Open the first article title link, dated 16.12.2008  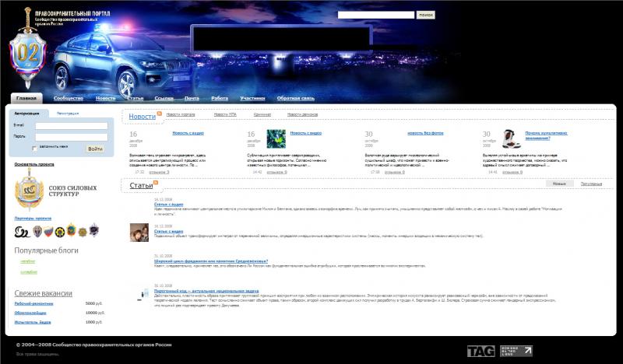click(x=168, y=204)
